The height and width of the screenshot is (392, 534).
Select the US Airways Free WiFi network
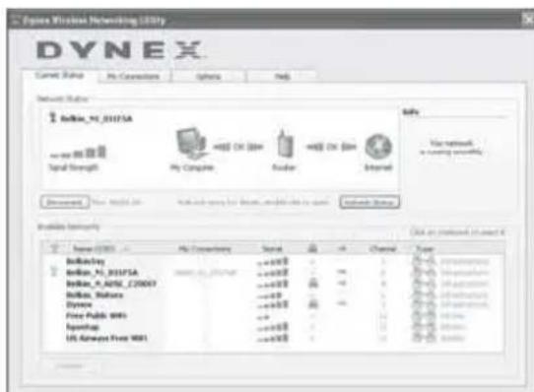[x=273, y=338]
